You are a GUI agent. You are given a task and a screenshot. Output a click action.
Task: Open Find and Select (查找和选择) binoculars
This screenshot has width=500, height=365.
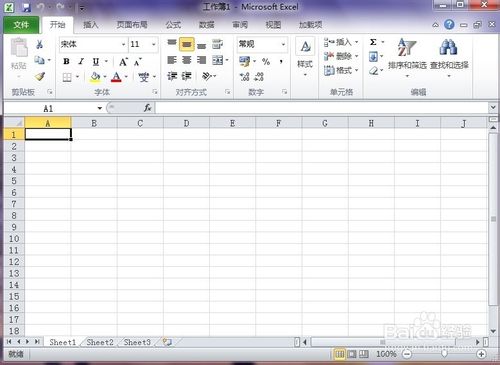coord(449,57)
